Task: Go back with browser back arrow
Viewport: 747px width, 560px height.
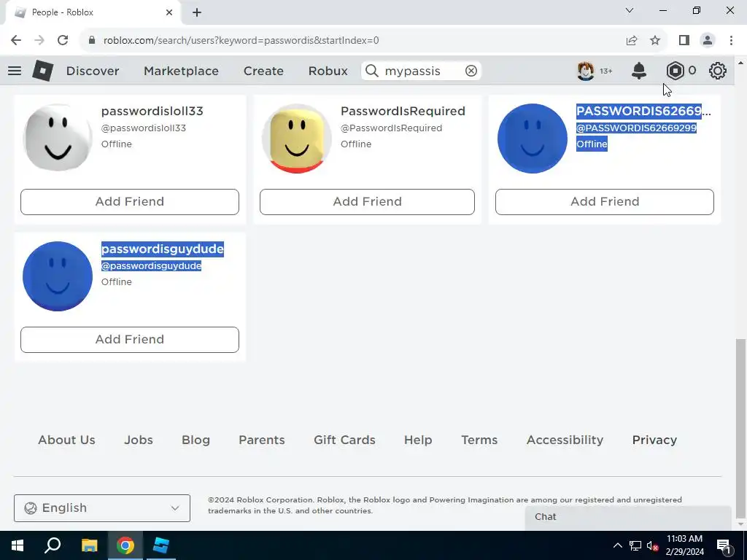Action: (16, 40)
